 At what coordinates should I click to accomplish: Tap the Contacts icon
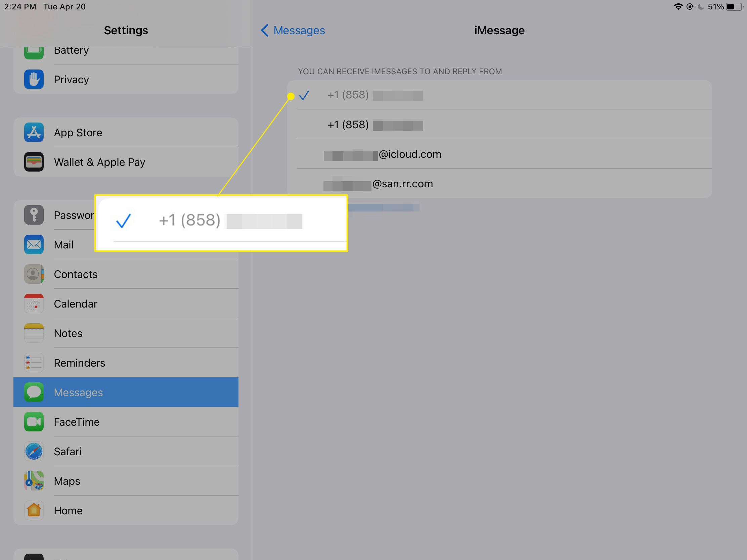34,274
